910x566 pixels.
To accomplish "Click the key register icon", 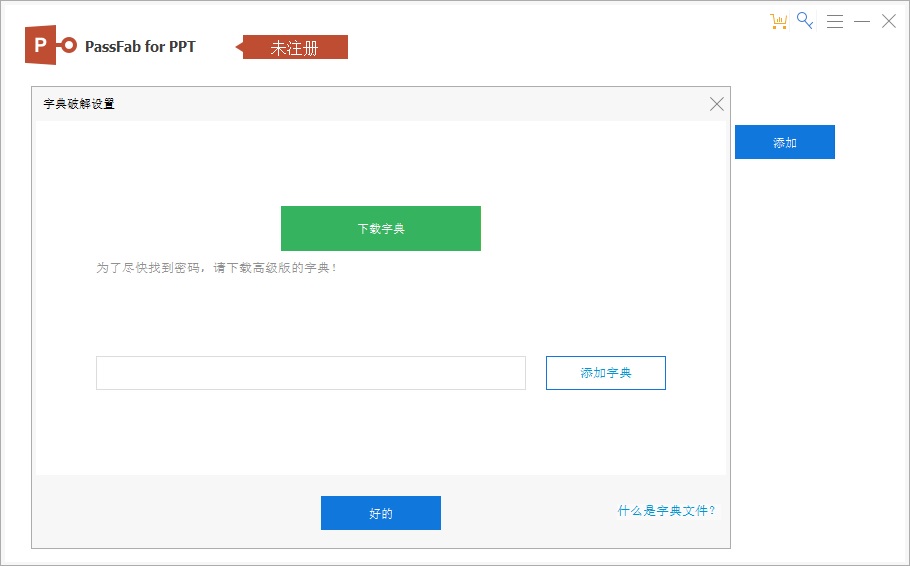I will coord(805,21).
